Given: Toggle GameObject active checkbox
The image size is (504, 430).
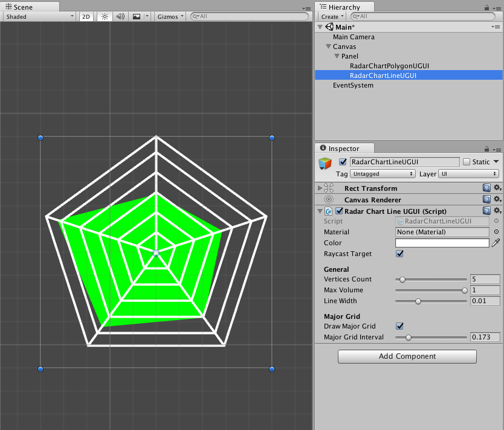Looking at the screenshot, I should click(343, 161).
